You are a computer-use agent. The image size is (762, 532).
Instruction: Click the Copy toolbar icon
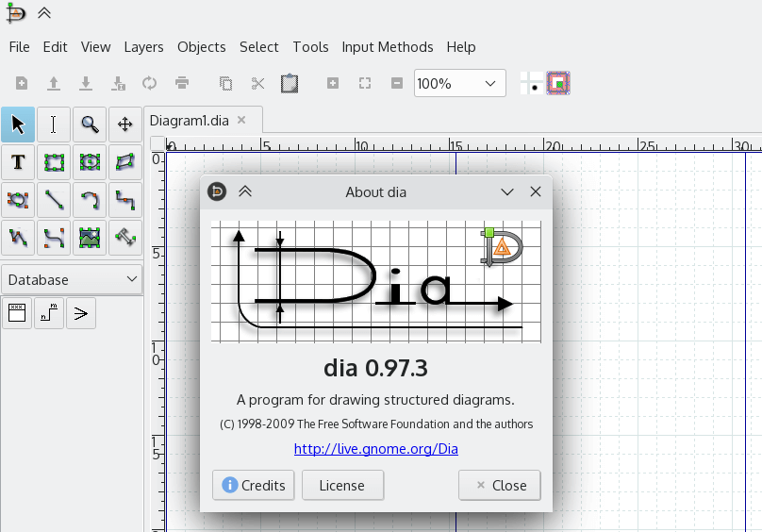coord(225,84)
